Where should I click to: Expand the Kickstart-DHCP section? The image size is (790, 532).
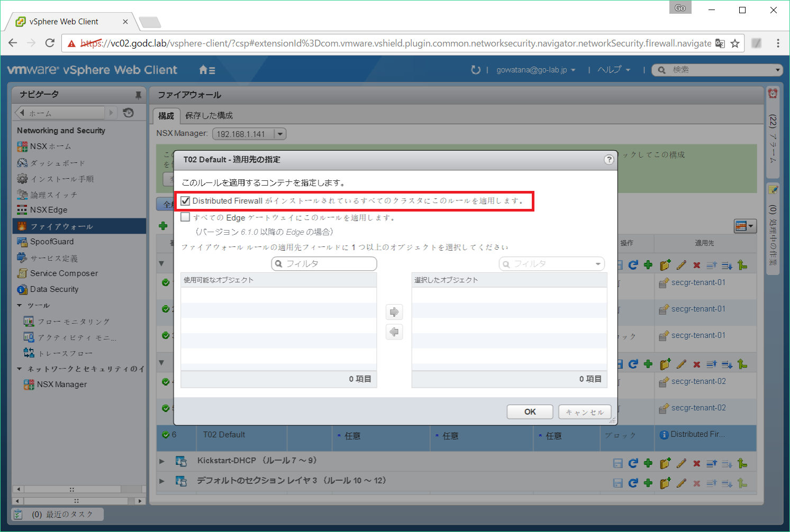[162, 461]
